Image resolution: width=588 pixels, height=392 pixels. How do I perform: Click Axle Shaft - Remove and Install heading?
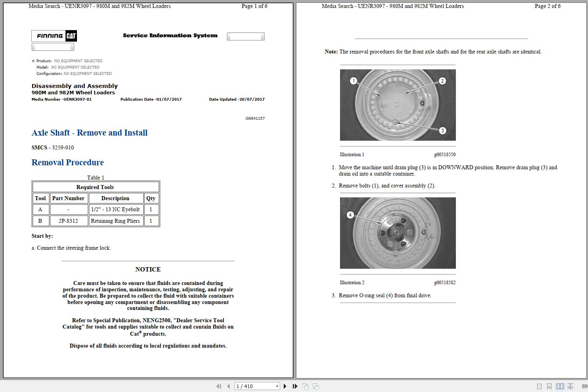[90, 133]
